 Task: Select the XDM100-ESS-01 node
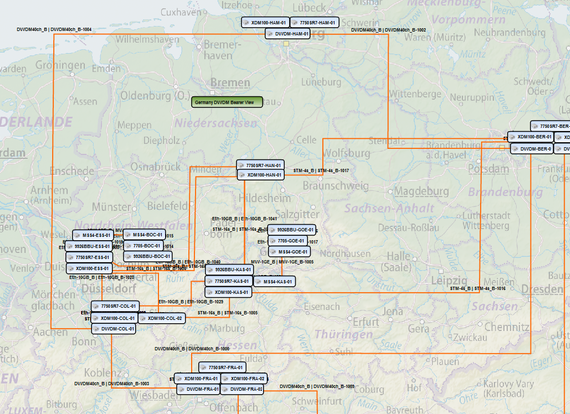[x=89, y=269]
